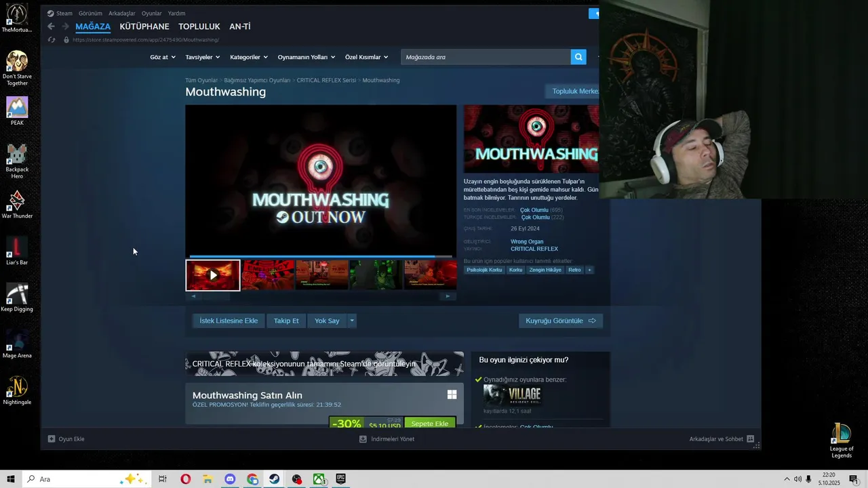Image resolution: width=868 pixels, height=488 pixels.
Task: Switch to KÜTÜPHANE tab
Action: pos(144,26)
